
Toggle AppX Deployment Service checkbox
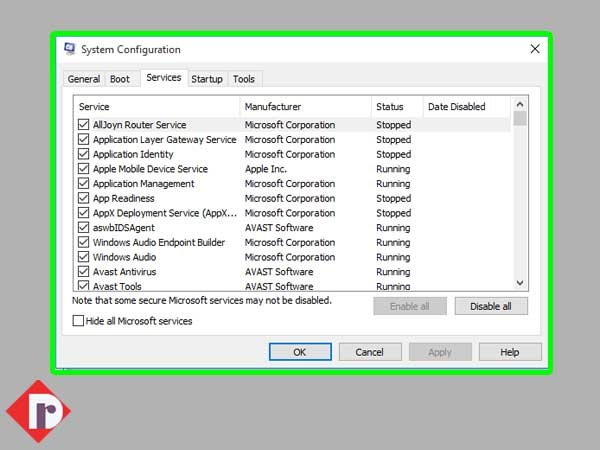[x=83, y=213]
